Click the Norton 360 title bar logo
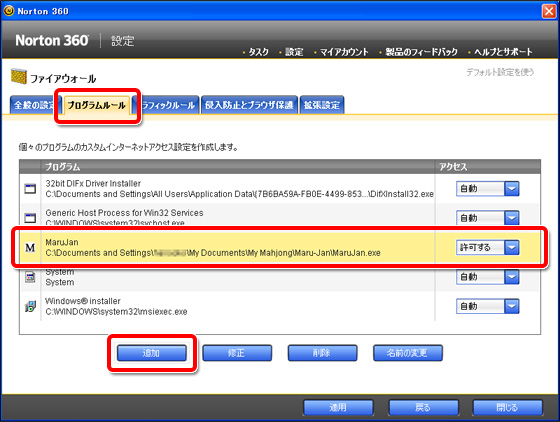The image size is (560, 422). point(9,11)
